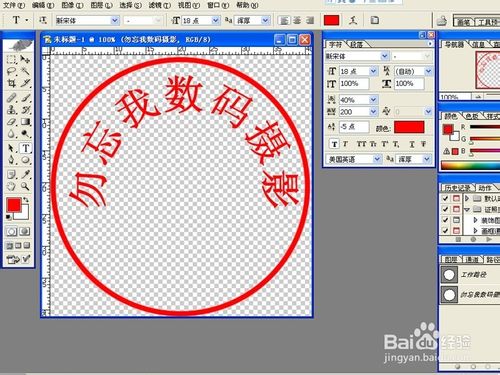Open the character palette toggle icon
This screenshot has width=500, height=375.
point(375,20)
